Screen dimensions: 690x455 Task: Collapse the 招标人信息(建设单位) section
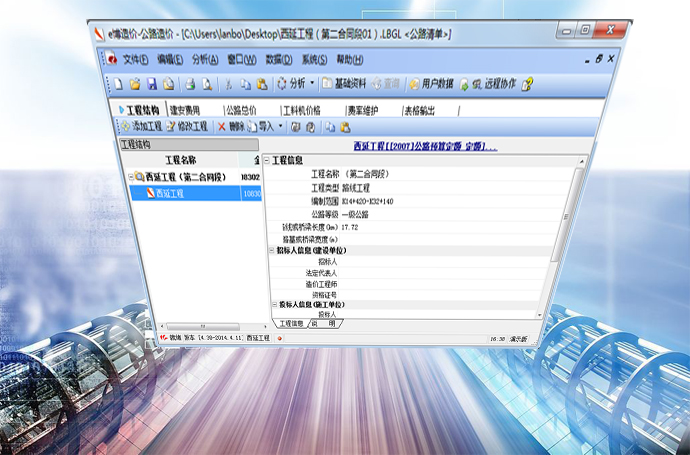click(x=271, y=250)
